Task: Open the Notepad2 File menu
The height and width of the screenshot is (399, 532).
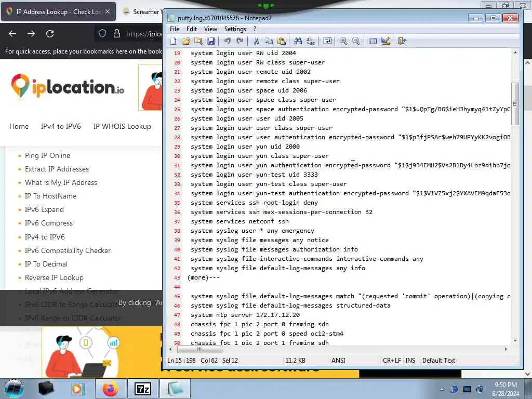Action: [175, 29]
